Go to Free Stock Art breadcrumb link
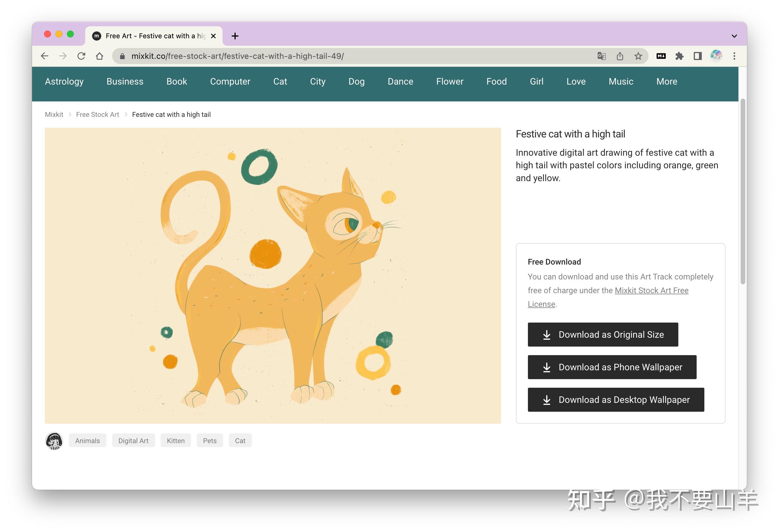This screenshot has width=779, height=532. (98, 115)
